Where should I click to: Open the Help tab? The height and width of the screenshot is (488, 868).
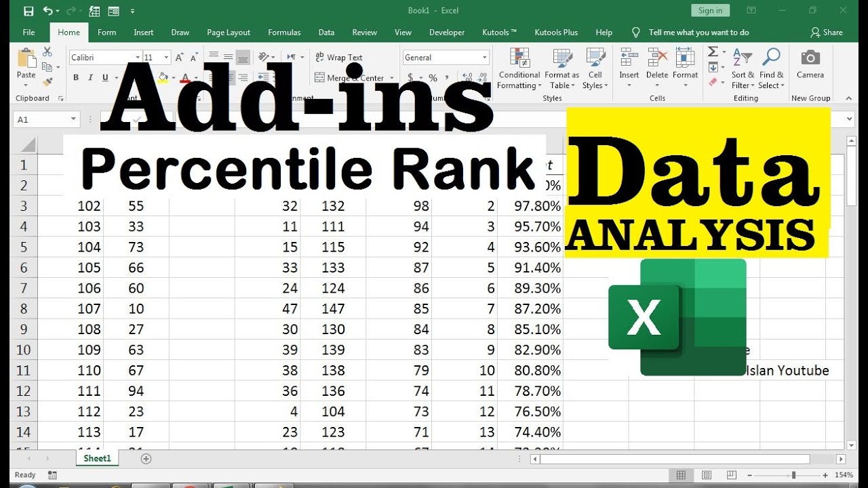(604, 32)
